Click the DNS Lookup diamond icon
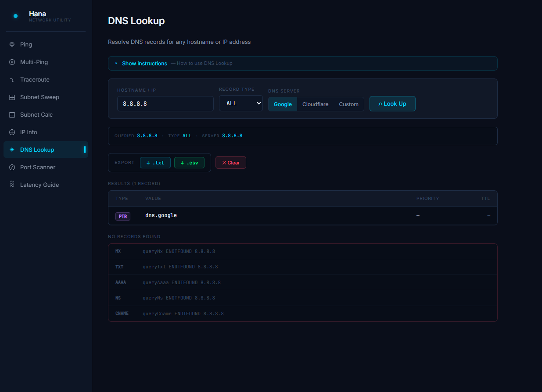The height and width of the screenshot is (392, 542). click(x=12, y=150)
